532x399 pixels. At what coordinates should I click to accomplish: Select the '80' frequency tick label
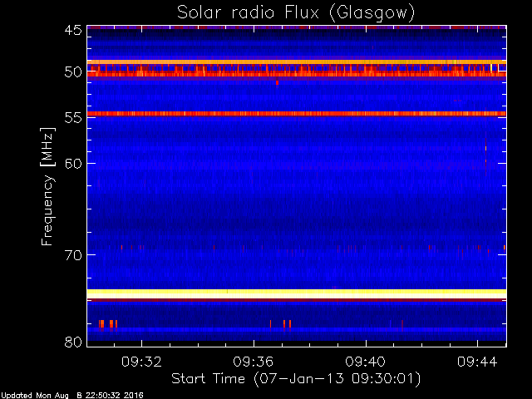(73, 342)
